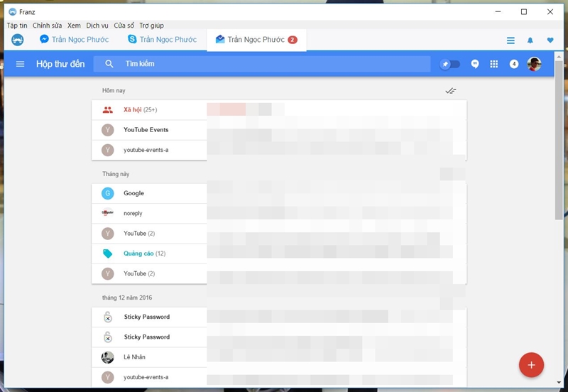Click the Franz heart icon
The width and height of the screenshot is (568, 392).
pos(550,40)
